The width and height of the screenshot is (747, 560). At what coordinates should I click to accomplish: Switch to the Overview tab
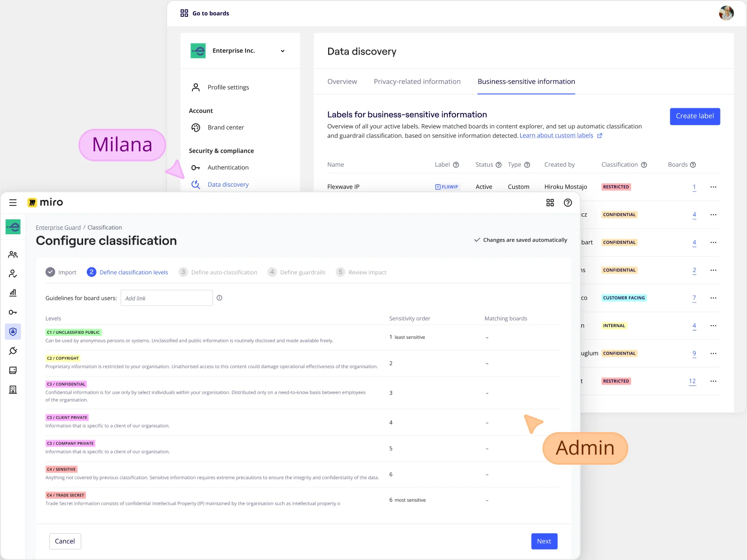[342, 82]
